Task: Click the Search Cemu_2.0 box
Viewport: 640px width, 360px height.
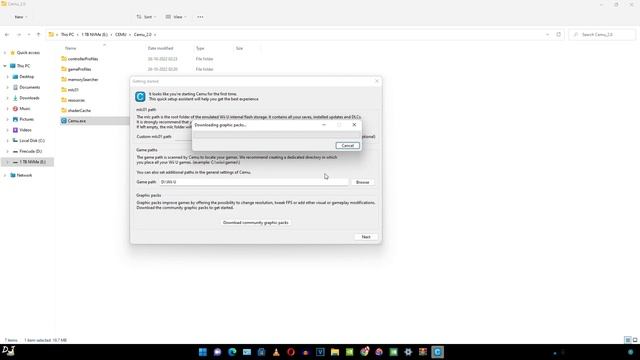Action: 602,35
